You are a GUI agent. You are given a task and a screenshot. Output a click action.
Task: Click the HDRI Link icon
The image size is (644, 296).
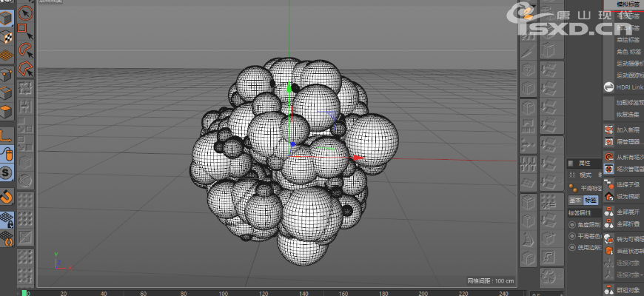coord(608,87)
